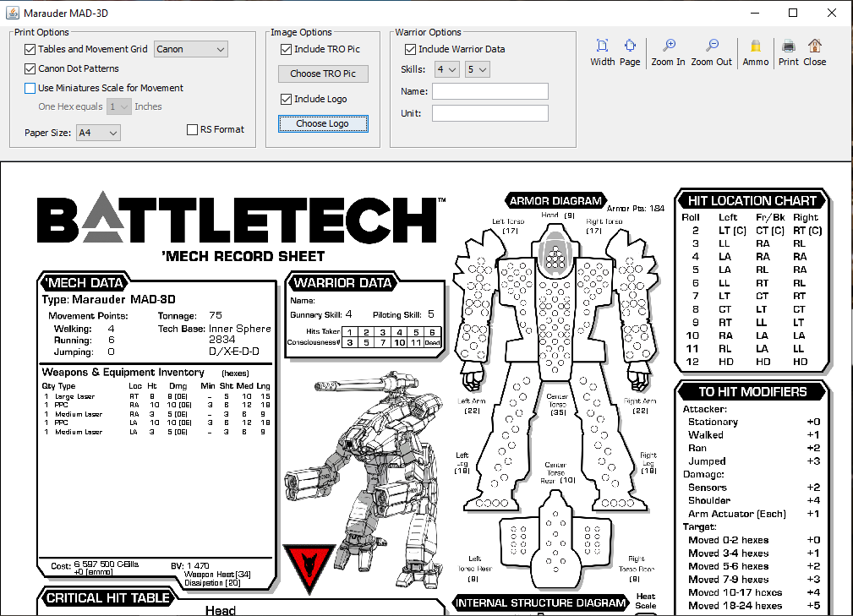Click the Fit Width toolbar icon
Screen dimensions: 853x616
[602, 46]
